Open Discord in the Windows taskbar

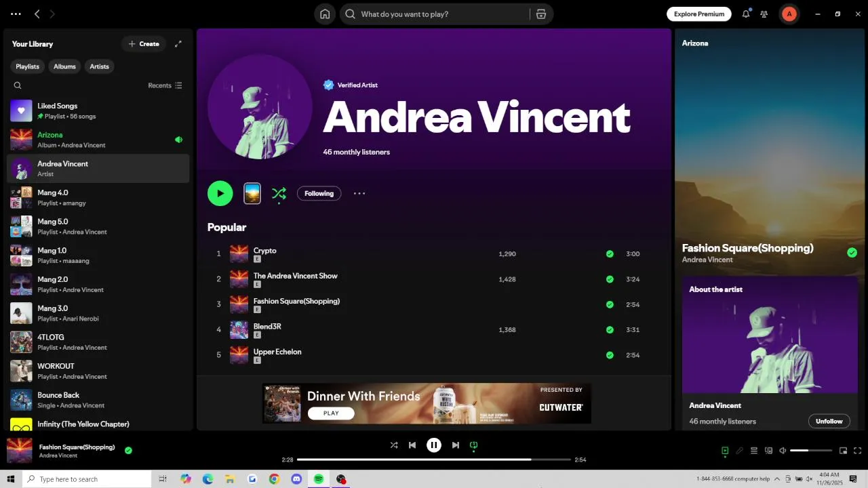click(x=296, y=479)
